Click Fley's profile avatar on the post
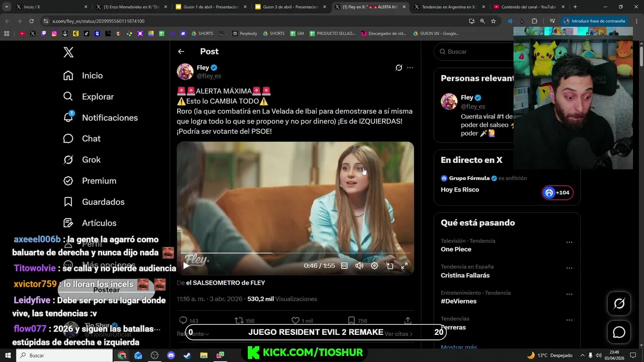 [x=185, y=71]
